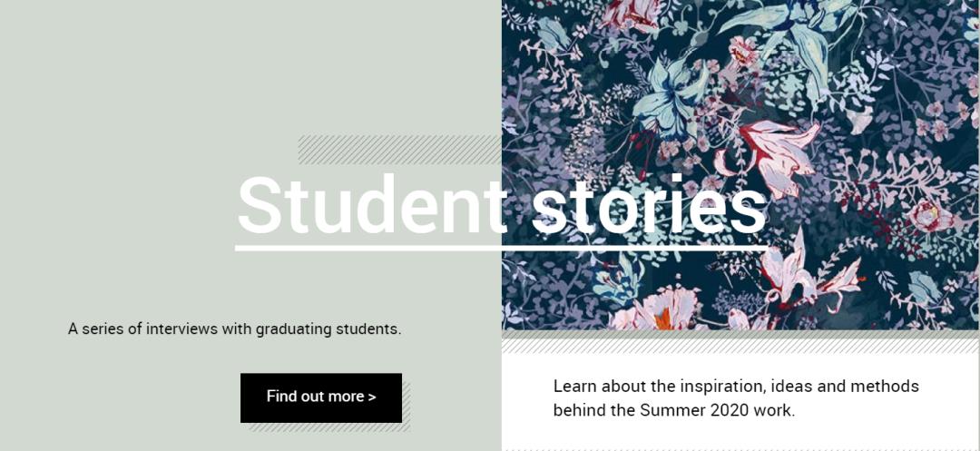Click the large pink lily in the image

pos(771,150)
